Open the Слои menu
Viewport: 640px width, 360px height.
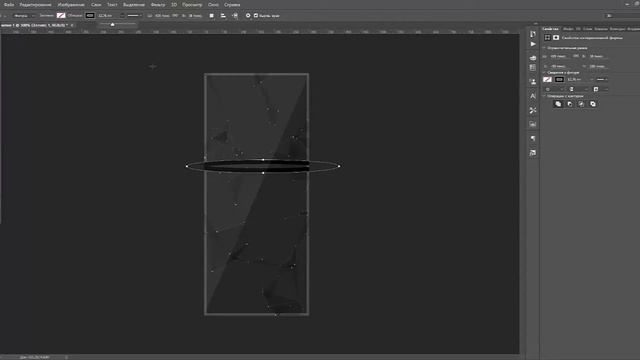[96, 4]
